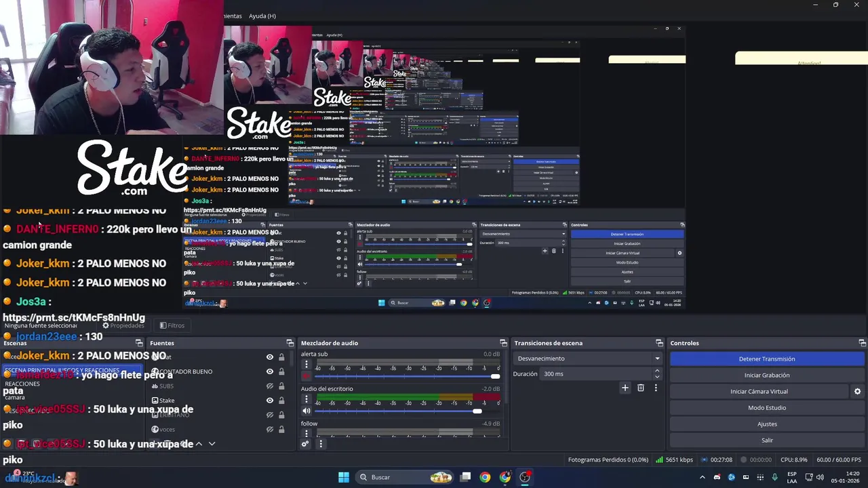868x488 pixels.
Task: Unlock the voces source
Action: [281, 429]
